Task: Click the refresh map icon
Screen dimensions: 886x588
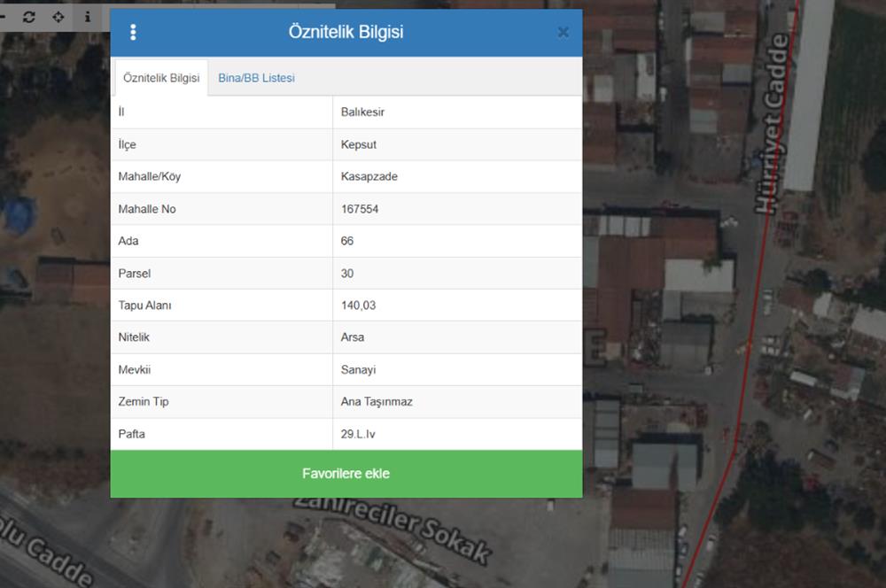Action: tap(29, 17)
